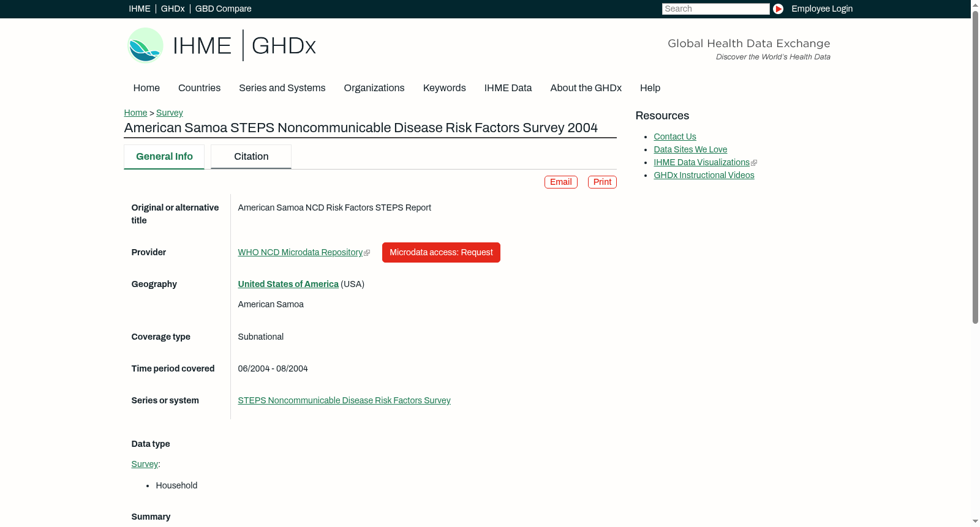980x527 pixels.
Task: Click the GHDx wordmark in header
Action: [284, 46]
